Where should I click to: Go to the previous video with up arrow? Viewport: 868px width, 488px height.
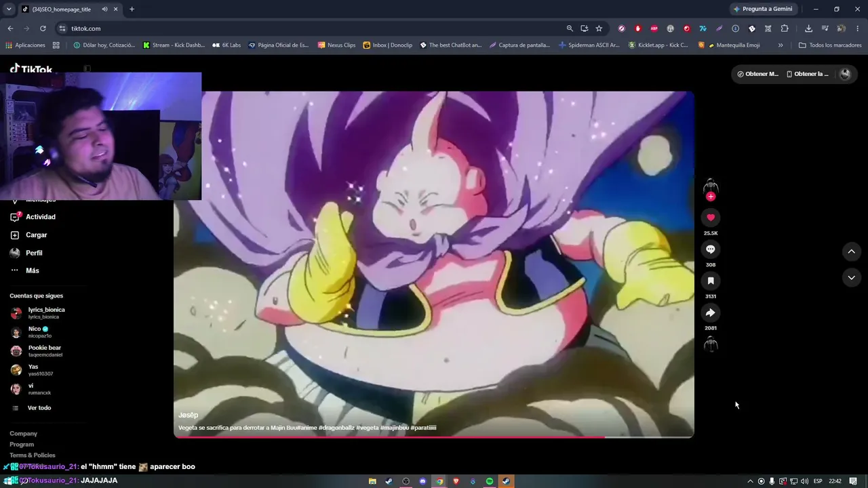coord(851,251)
